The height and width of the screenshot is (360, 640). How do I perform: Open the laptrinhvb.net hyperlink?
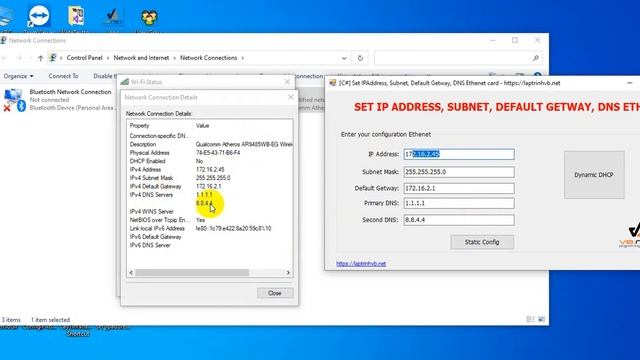tap(361, 264)
